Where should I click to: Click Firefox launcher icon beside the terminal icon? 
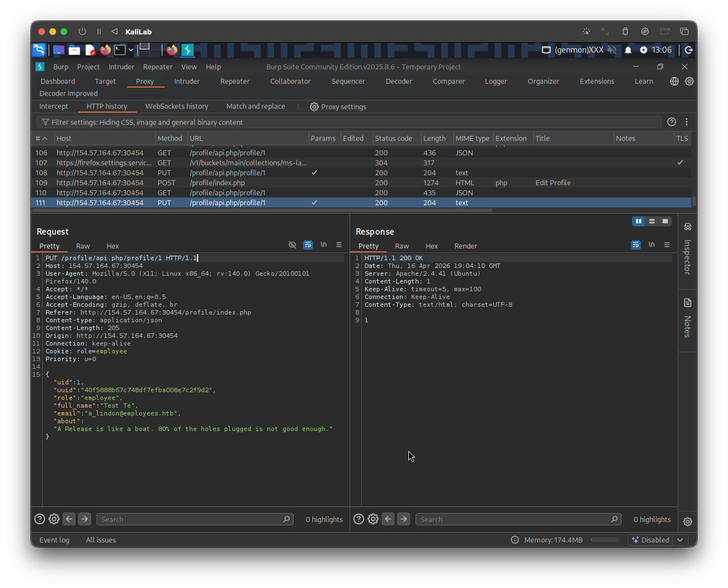click(105, 50)
